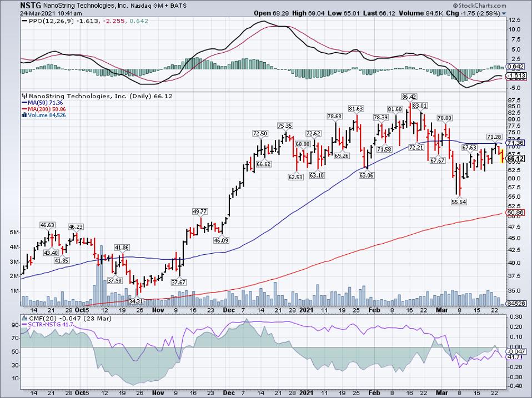Click the 71.36 MA(50) tag on right axis
Viewport: 532px width, 398px height.
(x=516, y=143)
